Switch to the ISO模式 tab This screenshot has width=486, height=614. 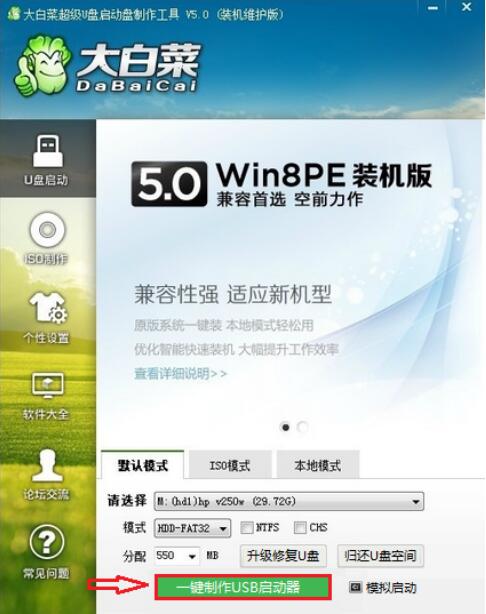point(230,465)
